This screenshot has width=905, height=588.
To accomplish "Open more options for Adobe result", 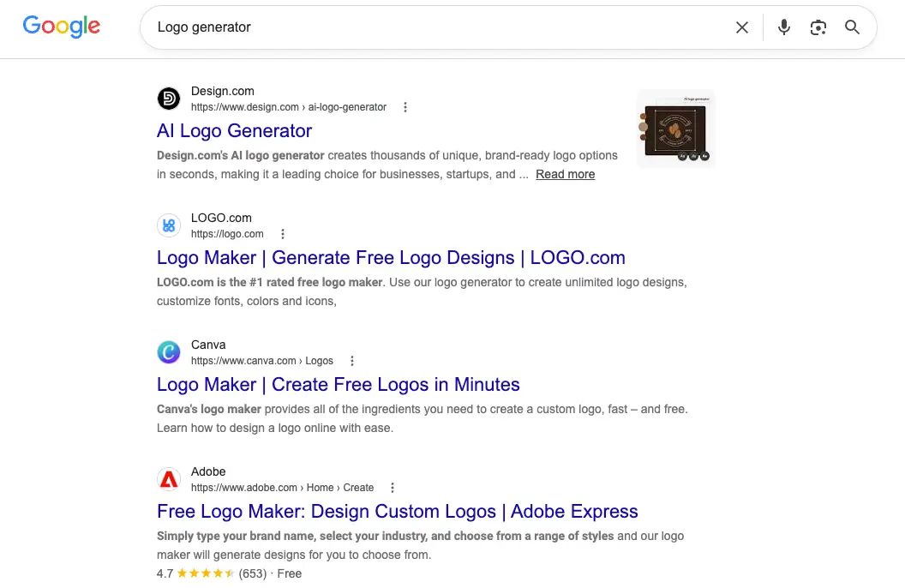I will coord(393,488).
